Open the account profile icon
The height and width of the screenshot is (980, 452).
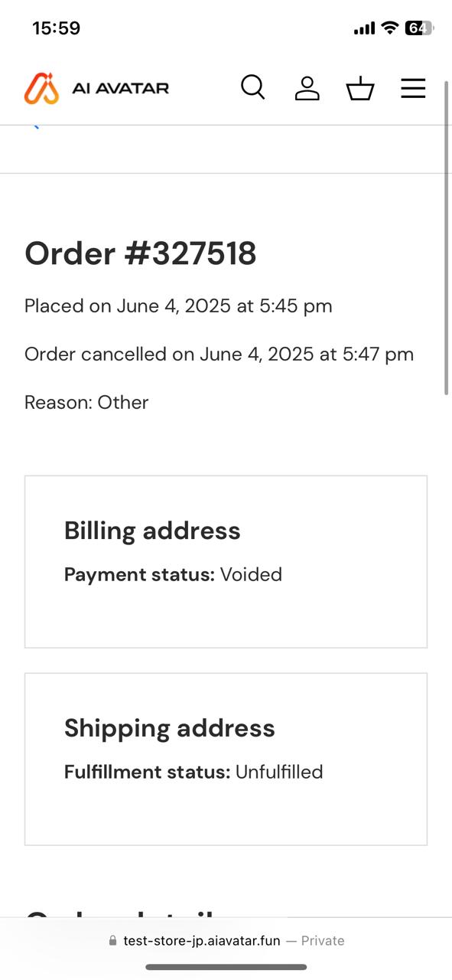click(x=307, y=88)
